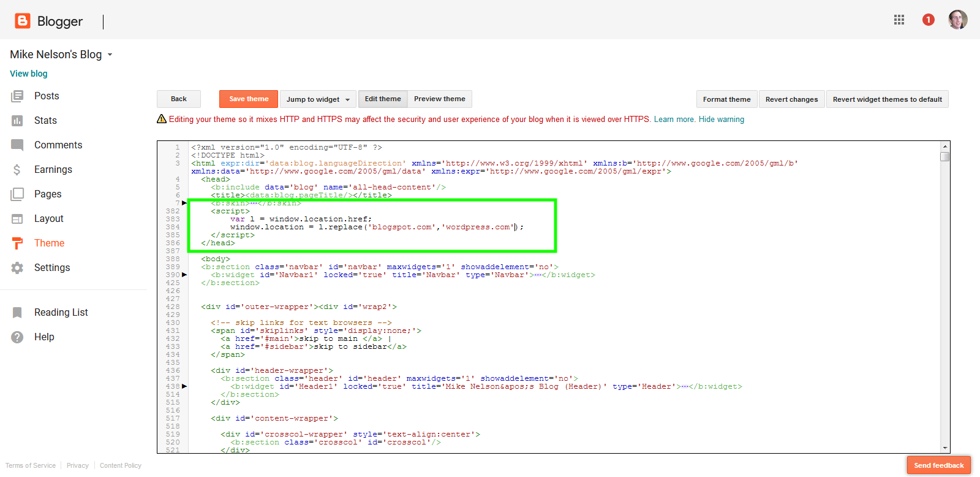Expand the blog selector dropdown arrow
The height and width of the screenshot is (477, 980).
click(x=110, y=55)
